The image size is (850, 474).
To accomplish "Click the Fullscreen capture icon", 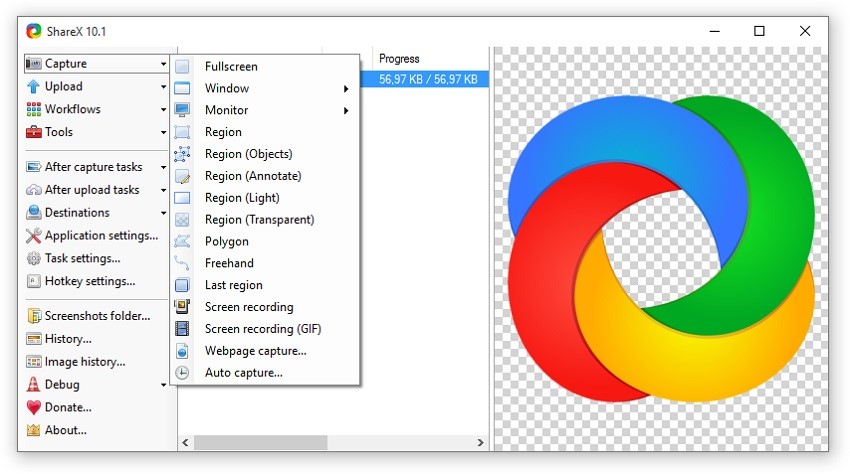I will pyautogui.click(x=182, y=67).
